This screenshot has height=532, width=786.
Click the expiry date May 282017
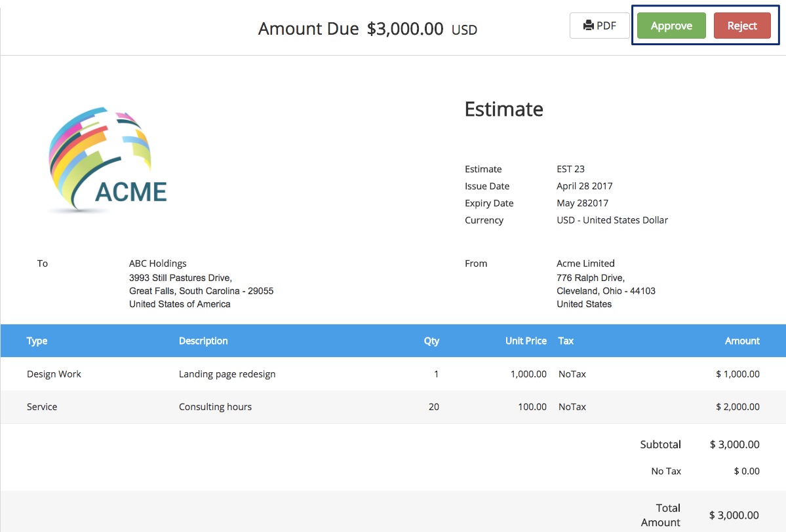583,203
